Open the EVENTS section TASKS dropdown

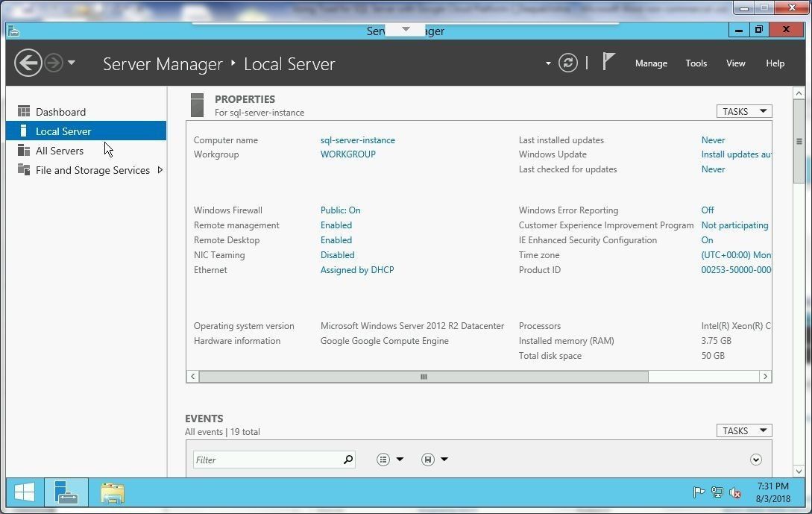pos(743,430)
